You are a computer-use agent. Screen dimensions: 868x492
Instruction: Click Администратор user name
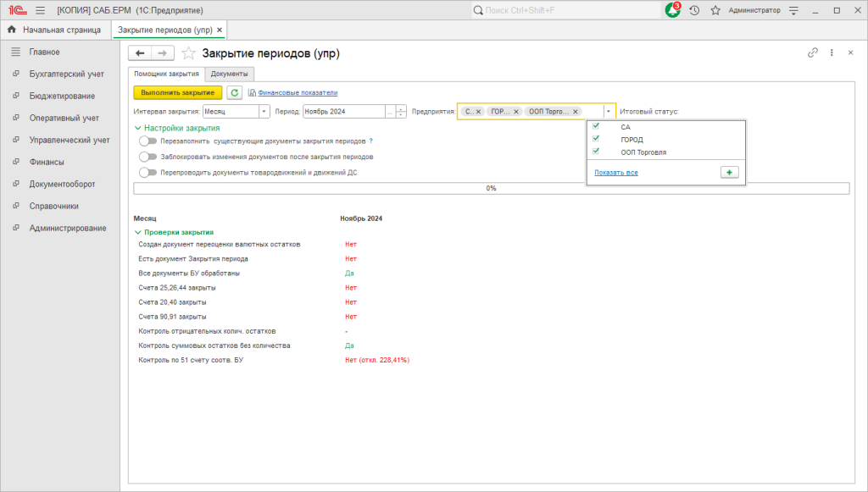pyautogui.click(x=754, y=10)
